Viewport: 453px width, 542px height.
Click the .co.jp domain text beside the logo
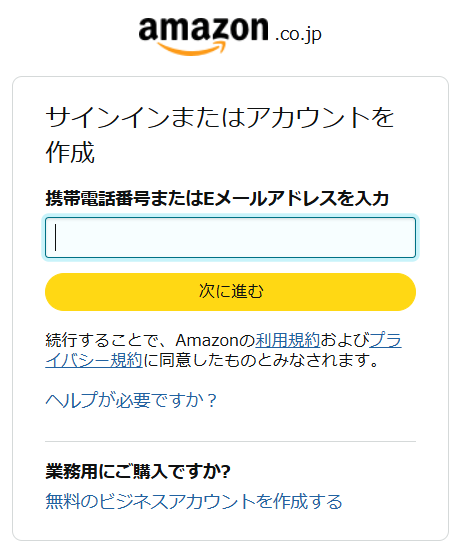coord(298,35)
